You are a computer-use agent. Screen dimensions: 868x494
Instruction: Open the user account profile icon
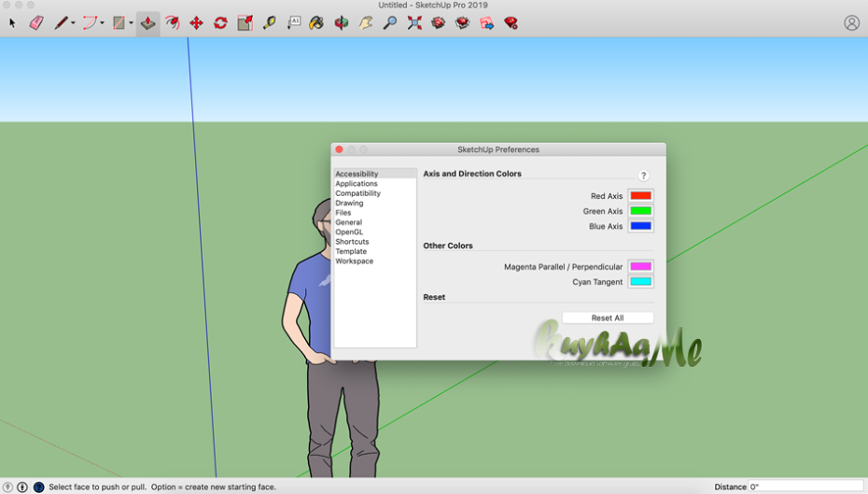click(x=851, y=22)
